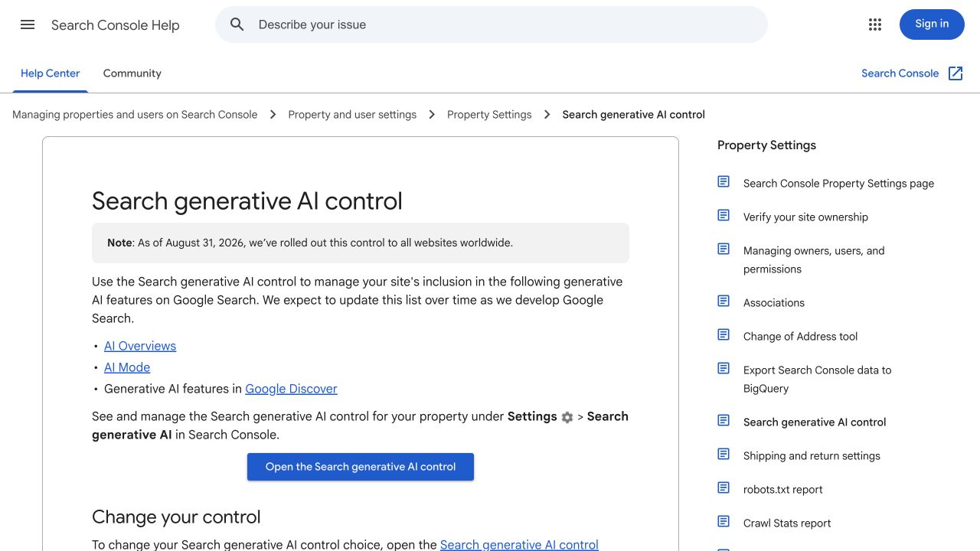The height and width of the screenshot is (551, 980).
Task: Open the hamburger main menu
Action: coord(28,24)
